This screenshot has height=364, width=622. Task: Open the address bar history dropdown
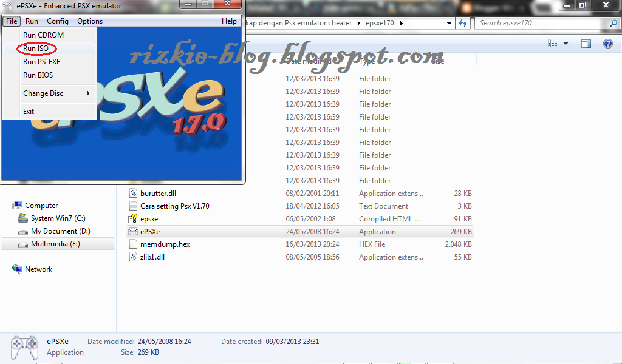tap(449, 24)
